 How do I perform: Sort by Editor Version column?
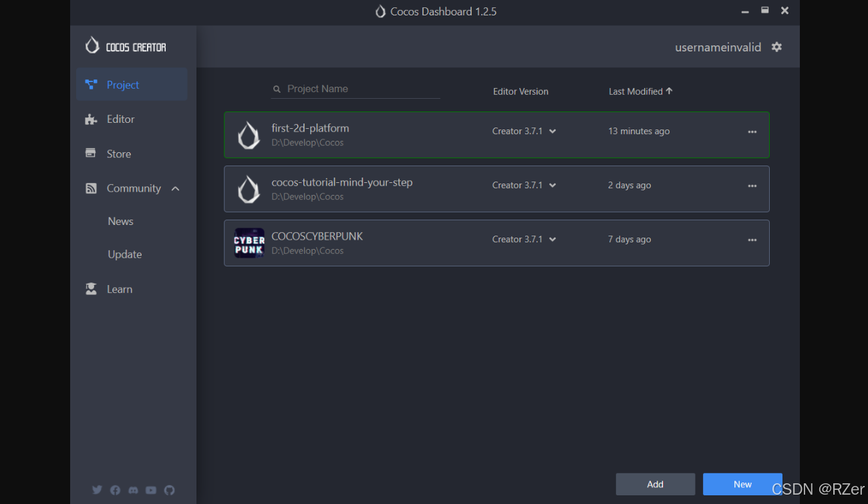pos(521,91)
